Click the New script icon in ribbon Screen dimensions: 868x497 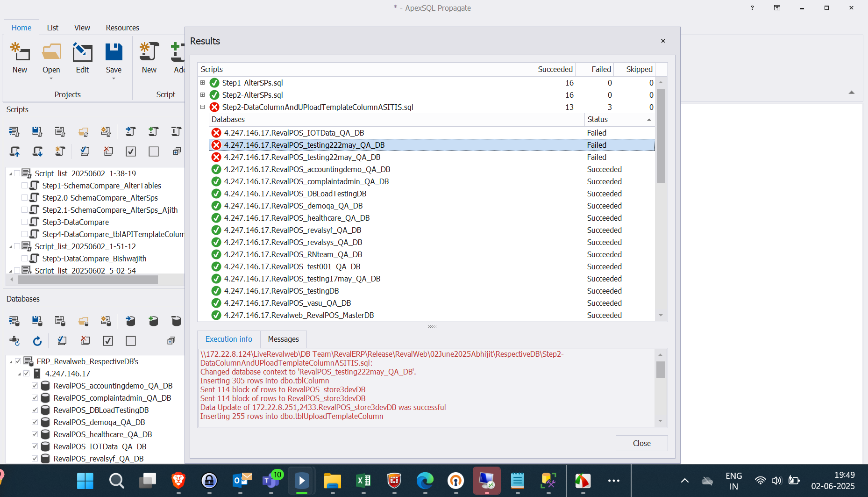(x=149, y=52)
